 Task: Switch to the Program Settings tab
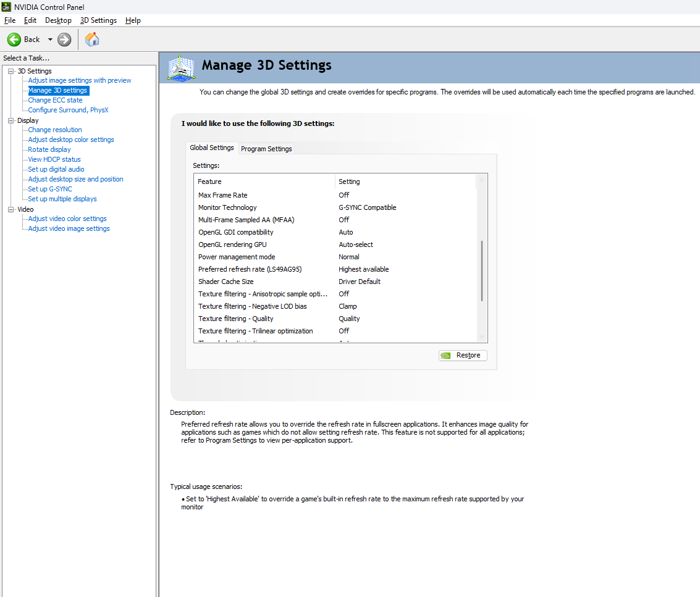point(266,149)
